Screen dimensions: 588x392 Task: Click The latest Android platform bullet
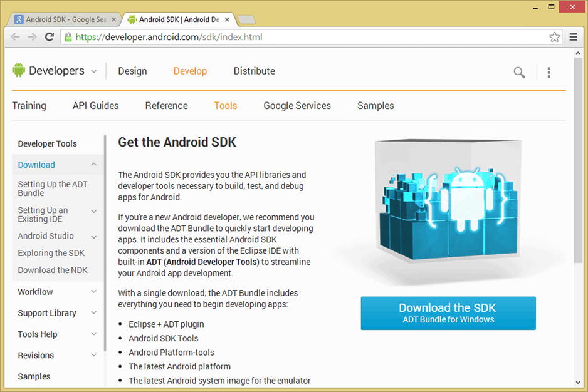click(x=179, y=366)
